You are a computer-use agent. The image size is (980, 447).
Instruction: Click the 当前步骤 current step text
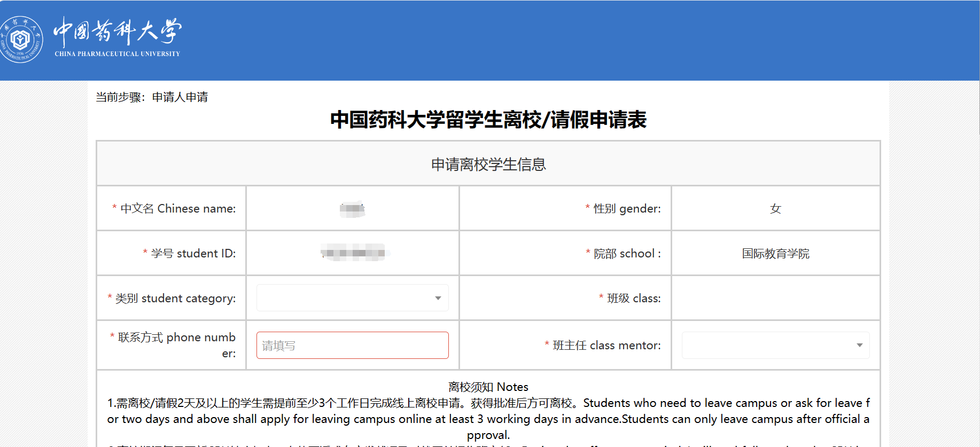(x=152, y=97)
